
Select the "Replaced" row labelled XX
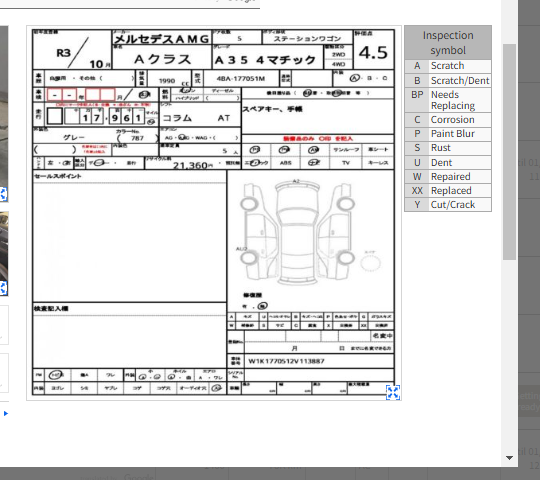tap(448, 190)
